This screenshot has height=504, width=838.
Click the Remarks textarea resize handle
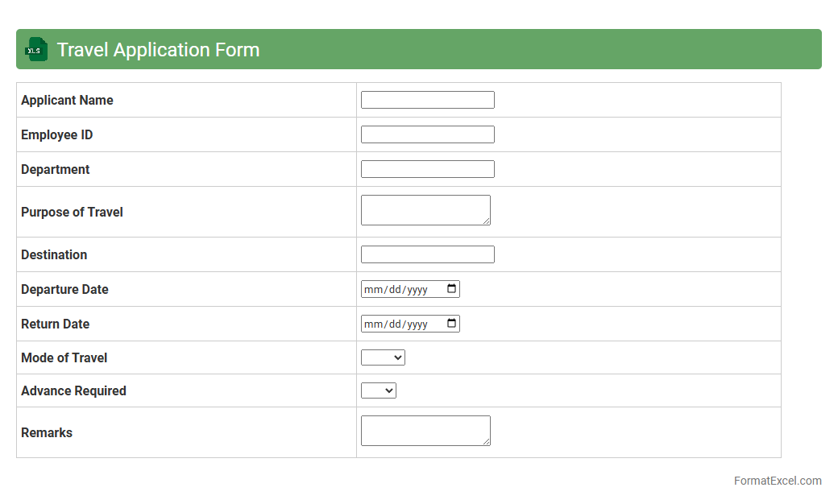486,441
